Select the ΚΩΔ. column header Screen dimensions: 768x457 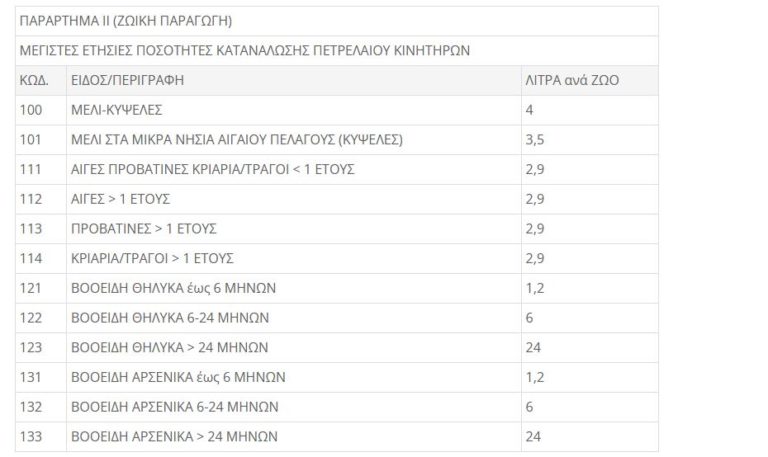tap(33, 80)
